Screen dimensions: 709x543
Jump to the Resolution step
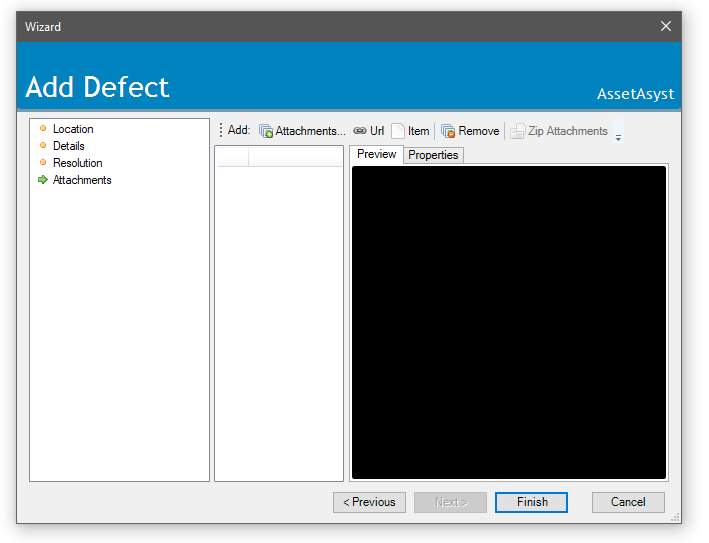point(77,163)
